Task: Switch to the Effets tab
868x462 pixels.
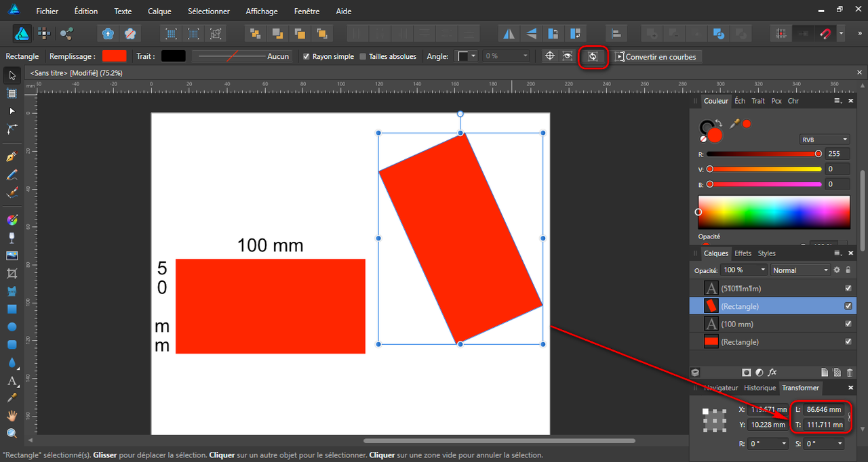Action: (743, 253)
